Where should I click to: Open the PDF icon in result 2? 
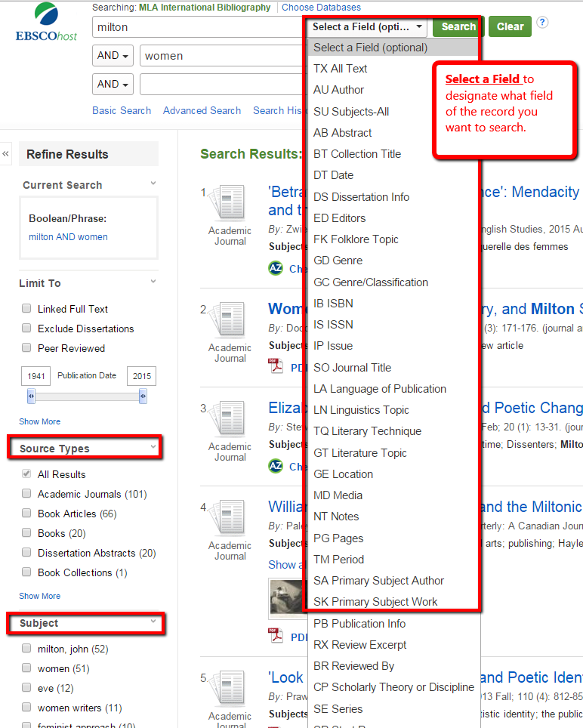pos(276,366)
